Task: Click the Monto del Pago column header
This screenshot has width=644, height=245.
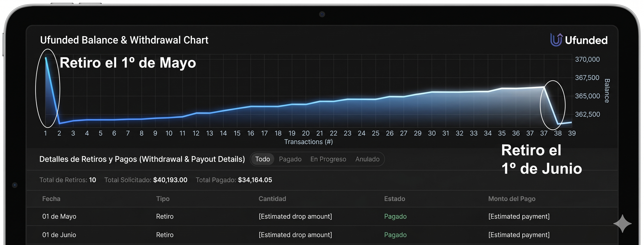Action: click(x=512, y=199)
